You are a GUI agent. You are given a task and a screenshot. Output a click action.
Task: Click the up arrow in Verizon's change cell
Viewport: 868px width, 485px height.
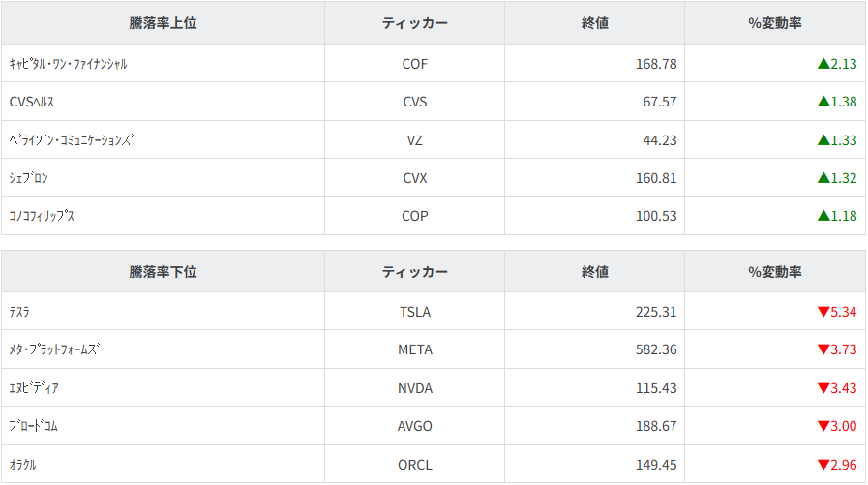tap(823, 140)
